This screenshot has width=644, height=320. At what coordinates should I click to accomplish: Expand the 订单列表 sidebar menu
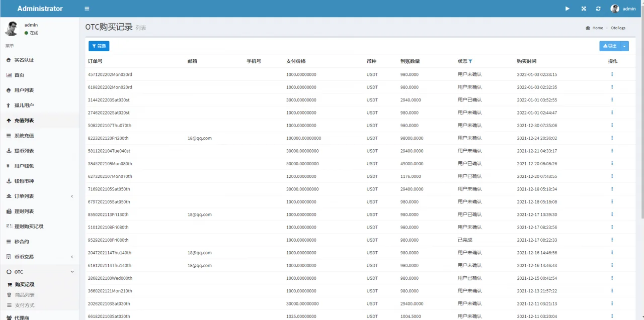coord(71,196)
